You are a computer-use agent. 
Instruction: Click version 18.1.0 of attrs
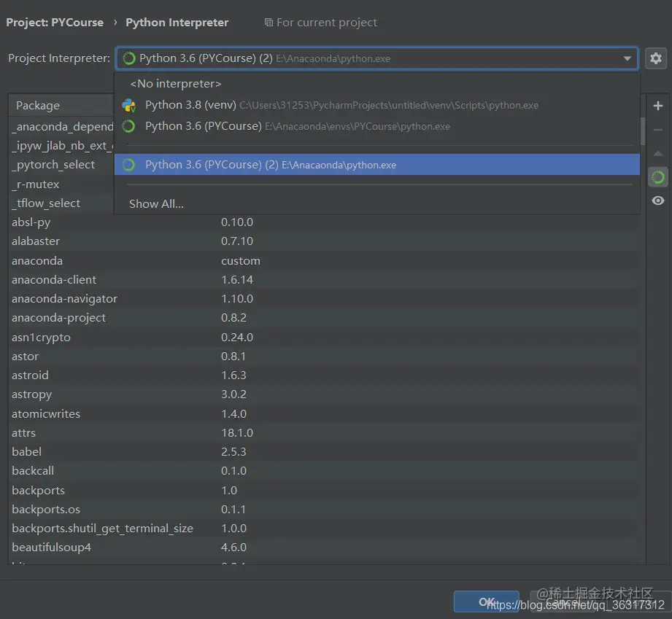pyautogui.click(x=237, y=432)
